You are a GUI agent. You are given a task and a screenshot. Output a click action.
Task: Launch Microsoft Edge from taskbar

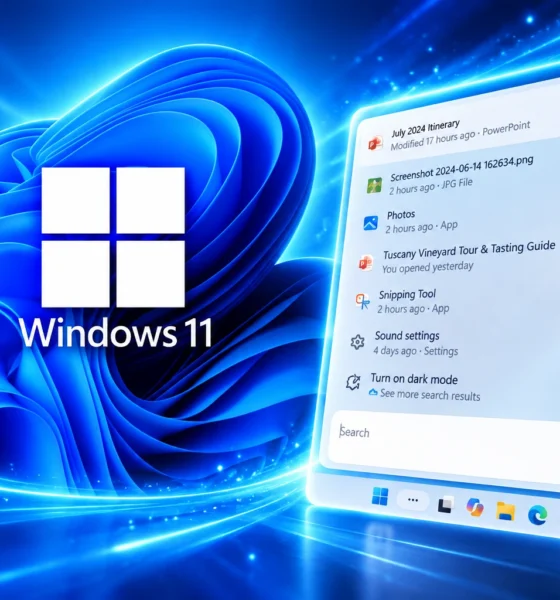tap(537, 515)
